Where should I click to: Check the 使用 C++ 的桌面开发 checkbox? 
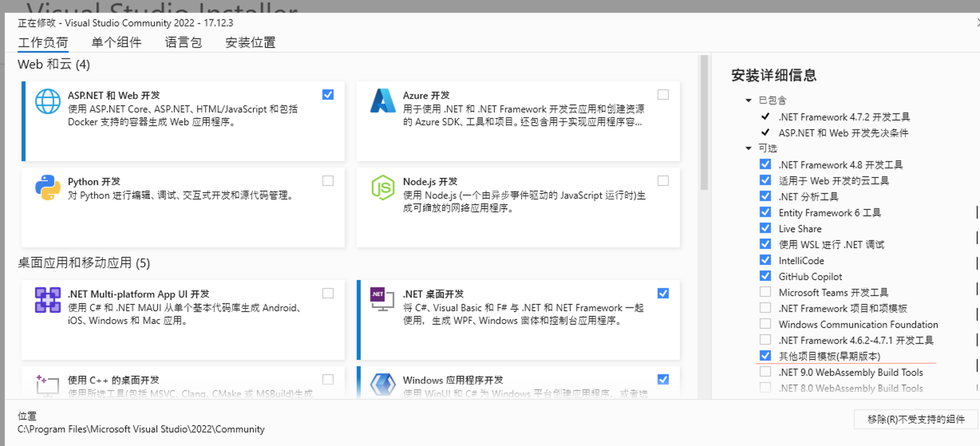click(328, 380)
